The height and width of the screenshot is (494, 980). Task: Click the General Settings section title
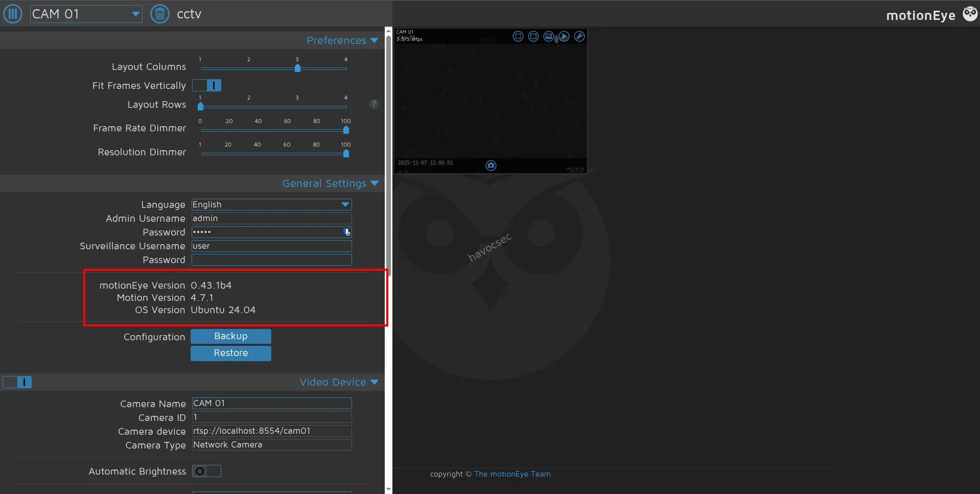(x=324, y=183)
